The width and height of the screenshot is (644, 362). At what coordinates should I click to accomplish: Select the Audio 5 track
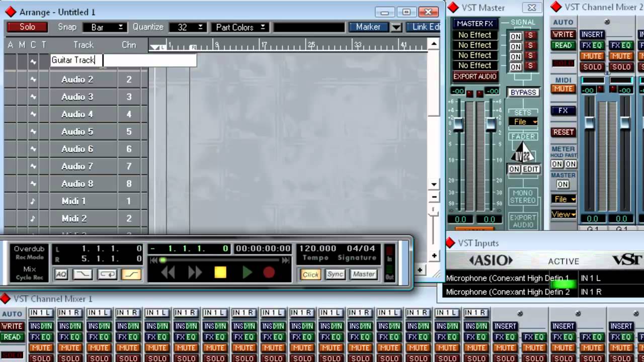coord(77,132)
